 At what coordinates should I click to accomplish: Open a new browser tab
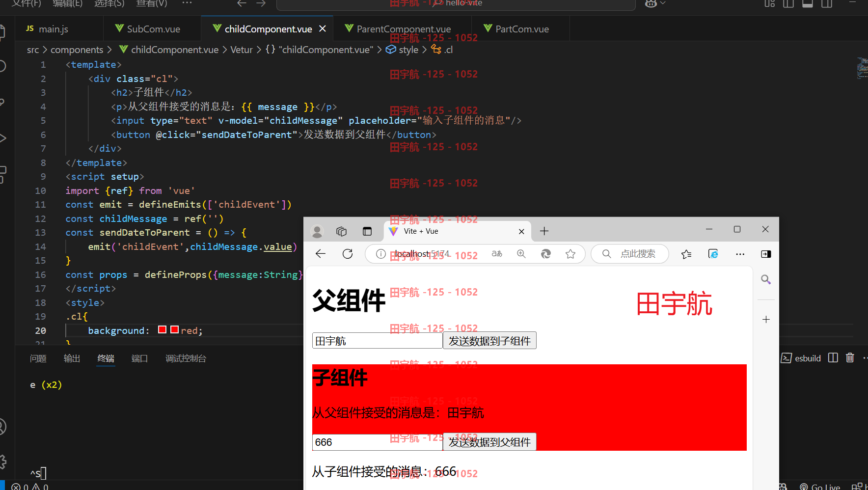(544, 231)
